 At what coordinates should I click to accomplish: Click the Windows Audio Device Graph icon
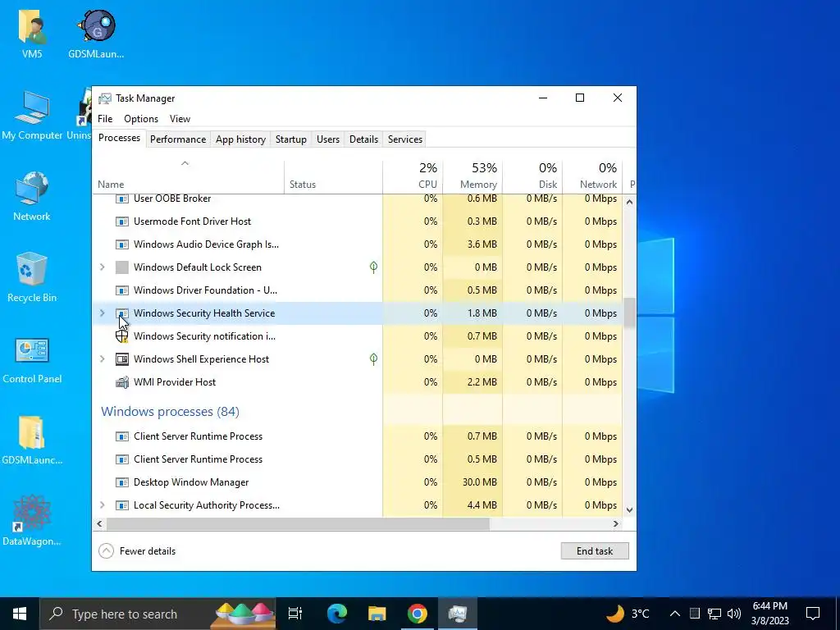tap(122, 244)
